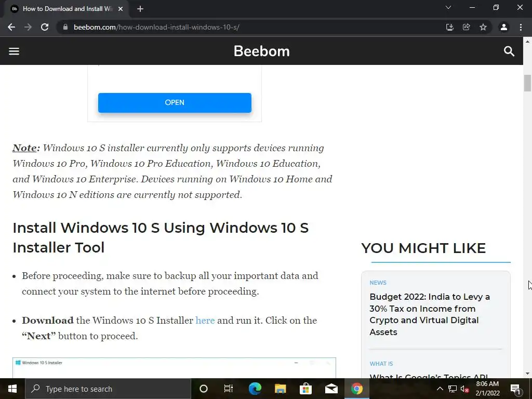Screen dimensions: 532x399
Task: Share this page using share icon
Action: 467,27
